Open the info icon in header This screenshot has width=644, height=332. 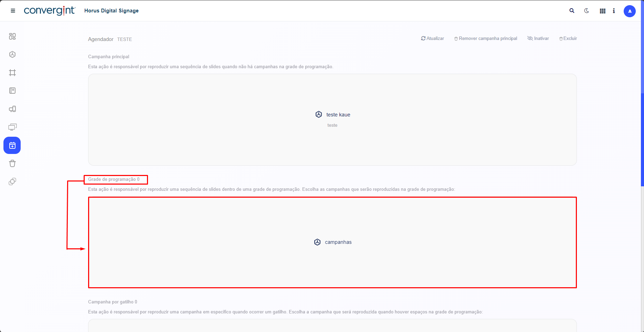pyautogui.click(x=614, y=11)
